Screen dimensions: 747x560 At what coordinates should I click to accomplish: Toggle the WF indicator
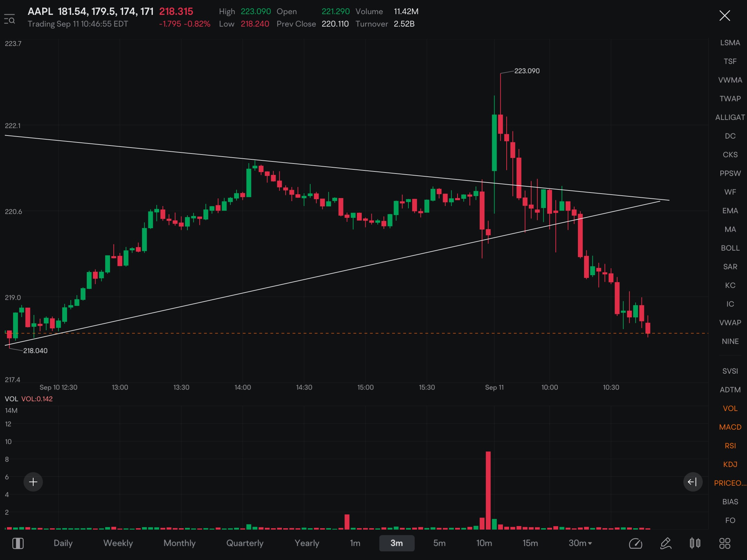730,192
